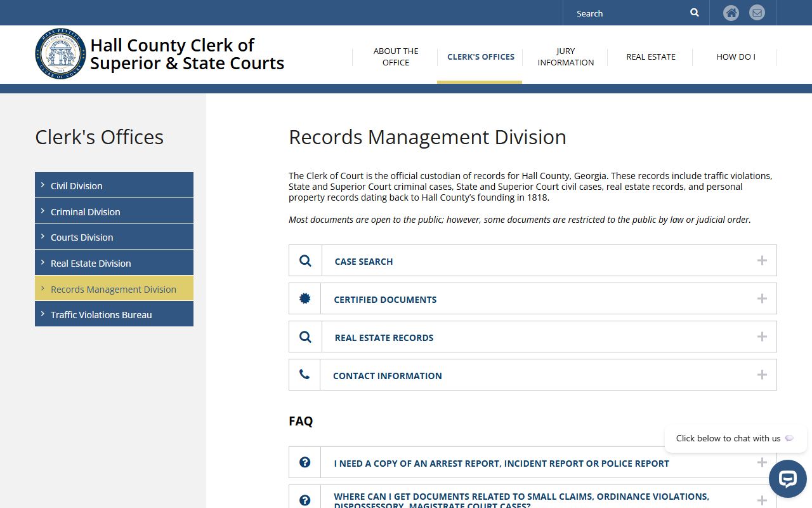The width and height of the screenshot is (812, 508).
Task: Open the envelope contact icon in the top bar
Action: click(757, 13)
